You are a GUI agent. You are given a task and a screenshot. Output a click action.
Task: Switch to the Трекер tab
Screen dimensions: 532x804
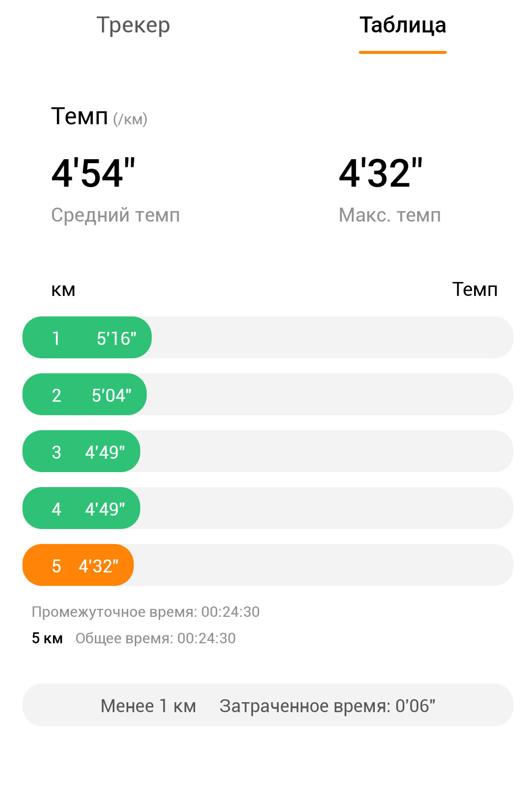[x=133, y=25]
